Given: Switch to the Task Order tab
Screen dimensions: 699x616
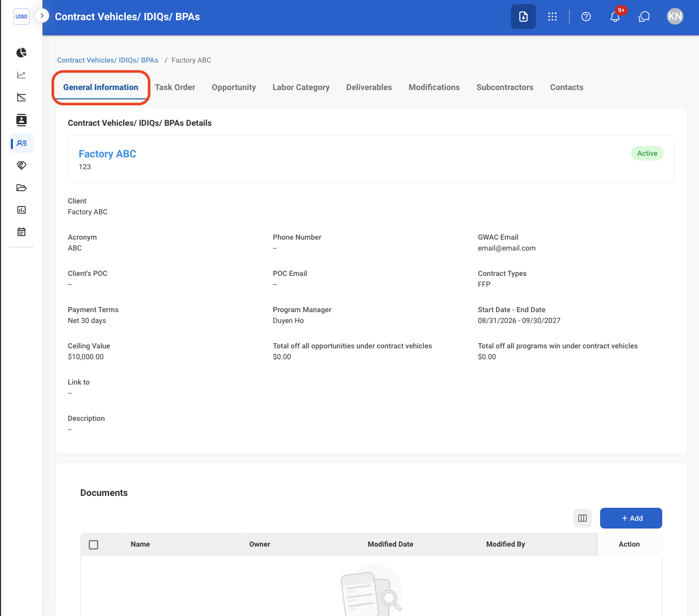Looking at the screenshot, I should [175, 87].
